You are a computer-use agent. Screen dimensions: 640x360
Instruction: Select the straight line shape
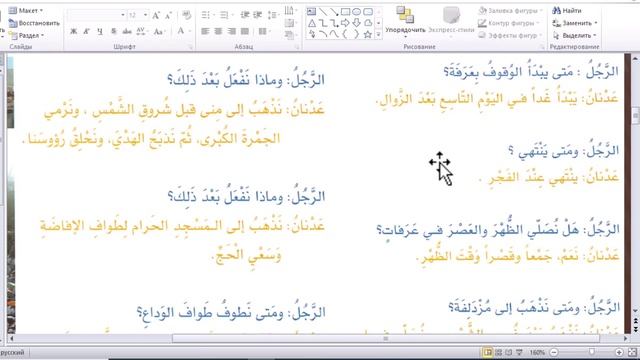pos(323,11)
